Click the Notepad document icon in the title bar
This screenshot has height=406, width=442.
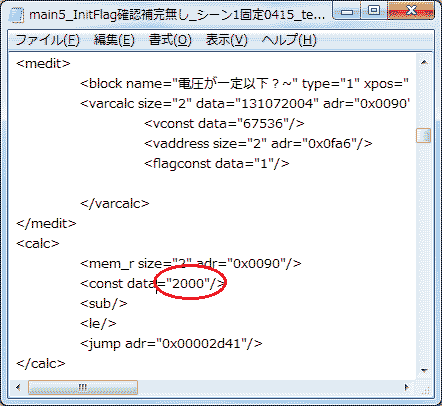point(17,15)
